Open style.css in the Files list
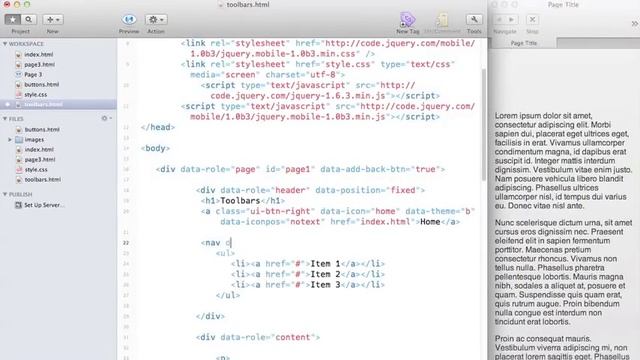640x360 pixels. 36,169
